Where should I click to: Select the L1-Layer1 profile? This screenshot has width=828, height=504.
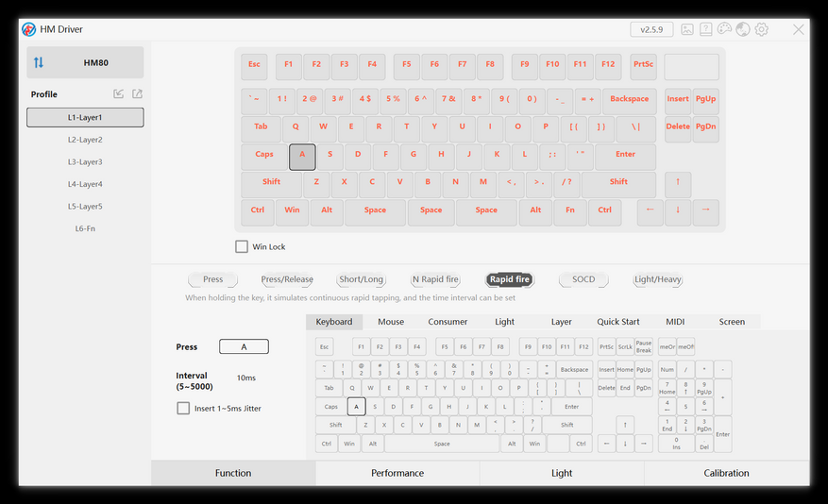(85, 118)
